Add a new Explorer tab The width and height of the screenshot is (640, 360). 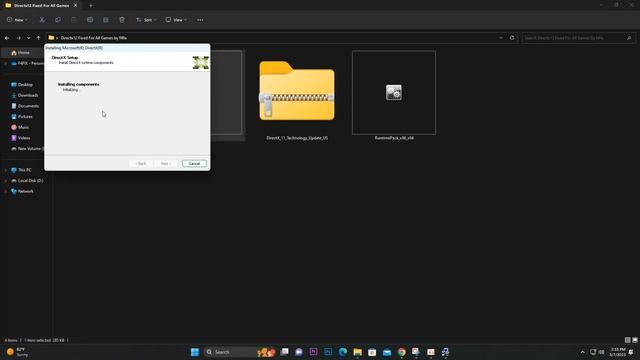pos(91,6)
